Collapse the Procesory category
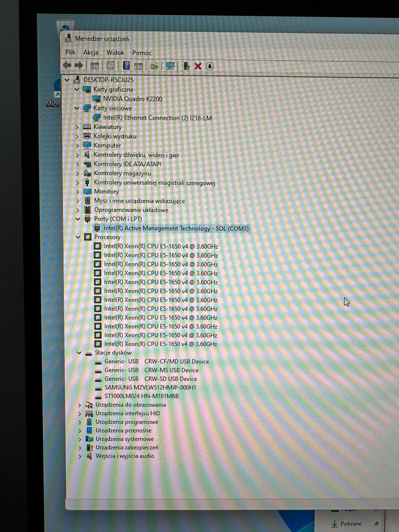Viewport: 399px width, 532px height. point(78,237)
